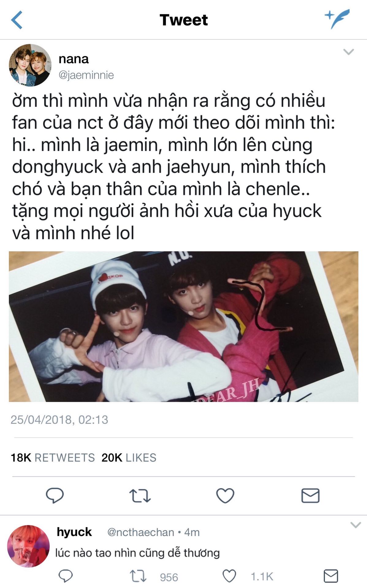Send hyuck's reply via direct message

[331, 576]
